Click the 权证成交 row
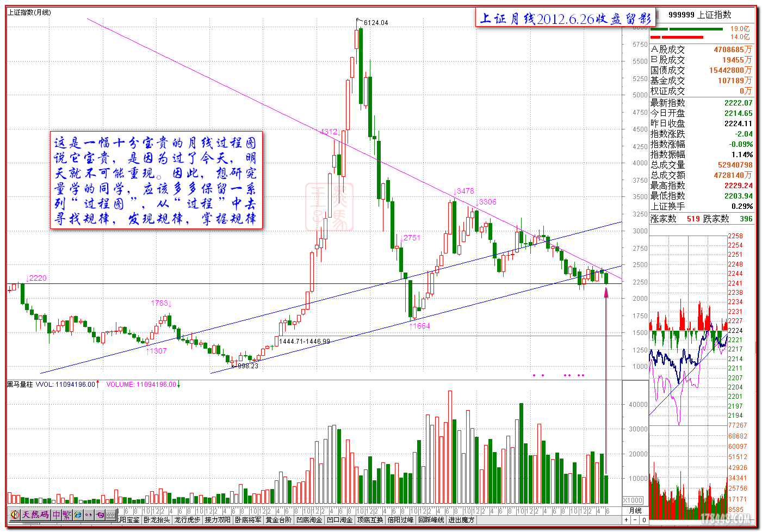This screenshot has height=532, width=762. (702, 91)
